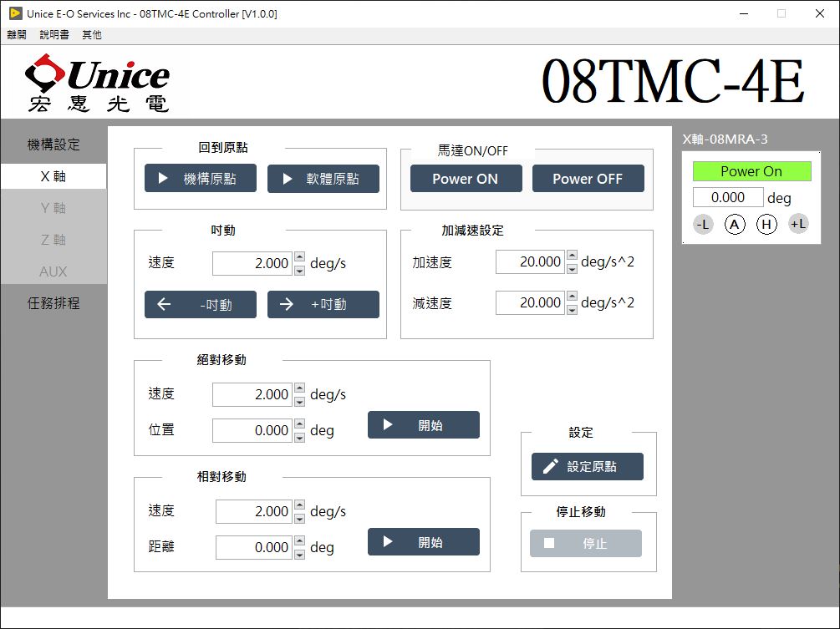This screenshot has height=629, width=840.
Task: Jog negative with -吋動 button
Action: pyautogui.click(x=201, y=305)
